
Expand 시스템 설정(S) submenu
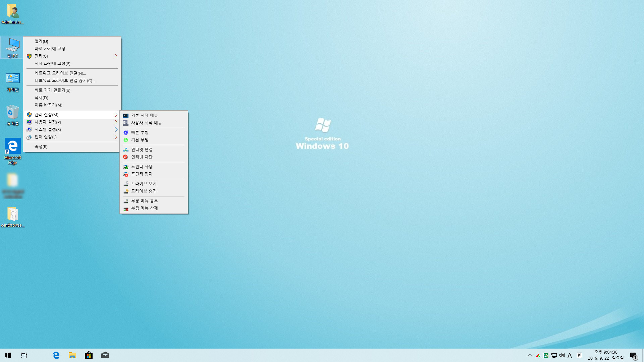[72, 129]
